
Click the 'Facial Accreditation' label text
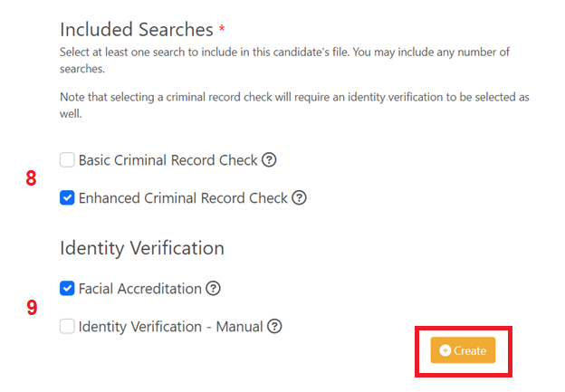click(140, 289)
